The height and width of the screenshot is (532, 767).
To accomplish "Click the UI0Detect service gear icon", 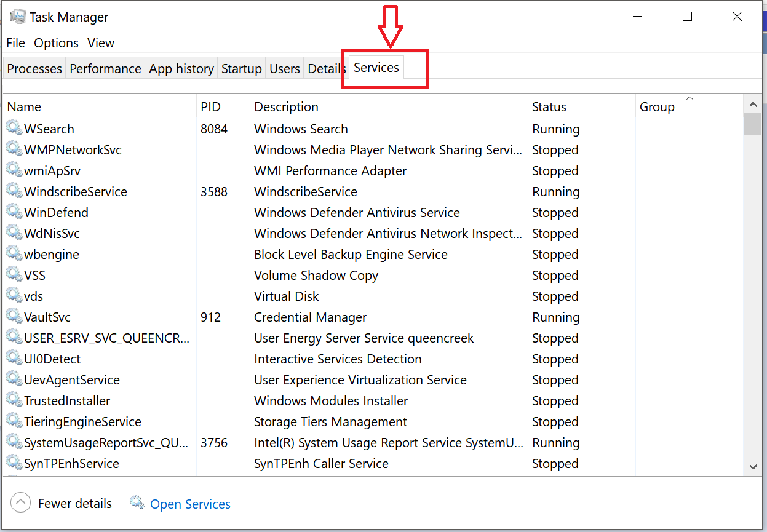I will tap(14, 359).
